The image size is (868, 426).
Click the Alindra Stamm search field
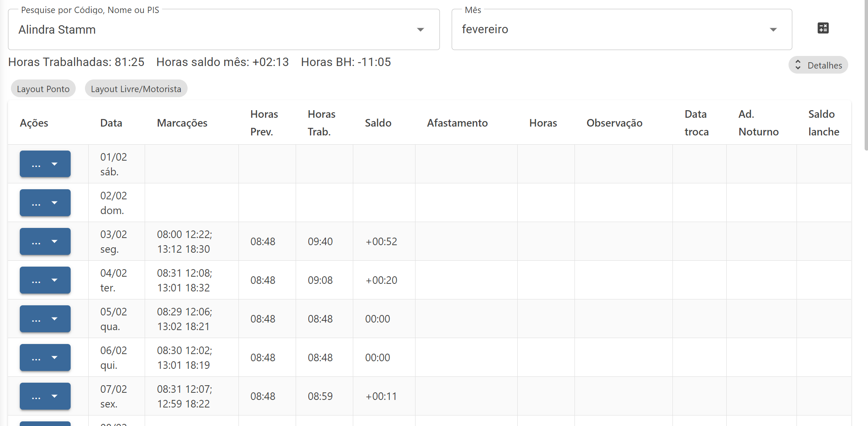coord(224,29)
